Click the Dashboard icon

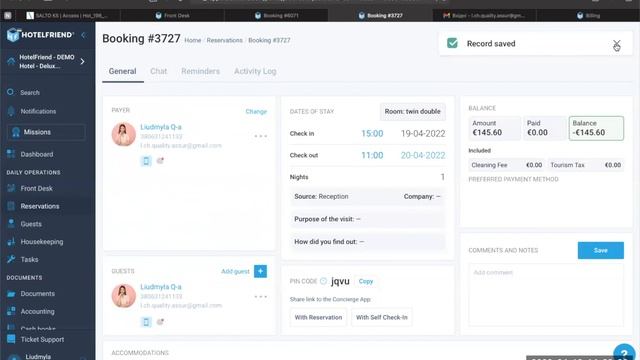11,154
